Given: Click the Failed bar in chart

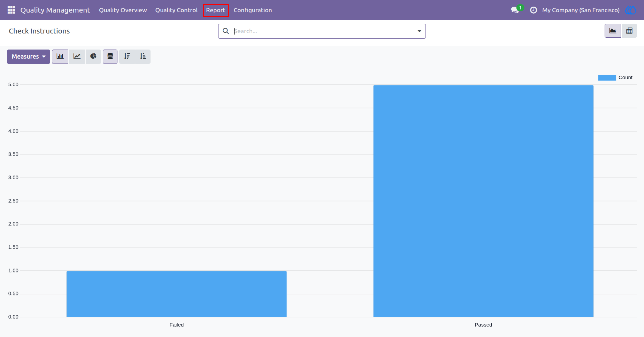Looking at the screenshot, I should (177, 294).
